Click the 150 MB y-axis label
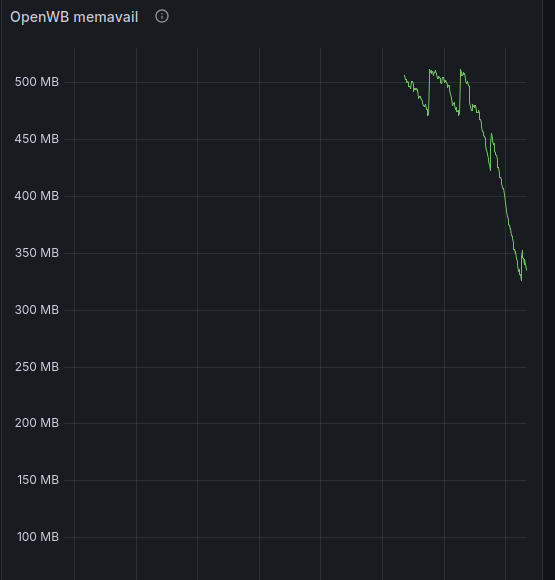 click(38, 480)
